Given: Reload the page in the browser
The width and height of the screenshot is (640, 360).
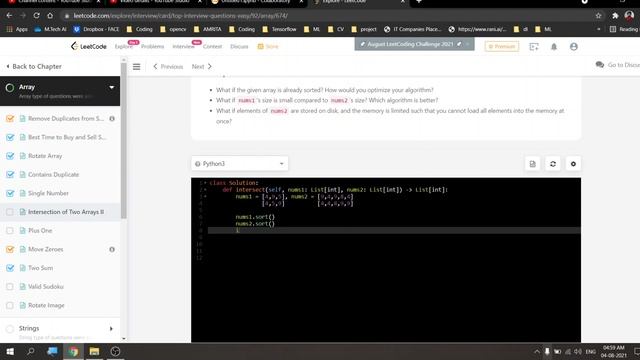Looking at the screenshot, I should click(x=36, y=16).
